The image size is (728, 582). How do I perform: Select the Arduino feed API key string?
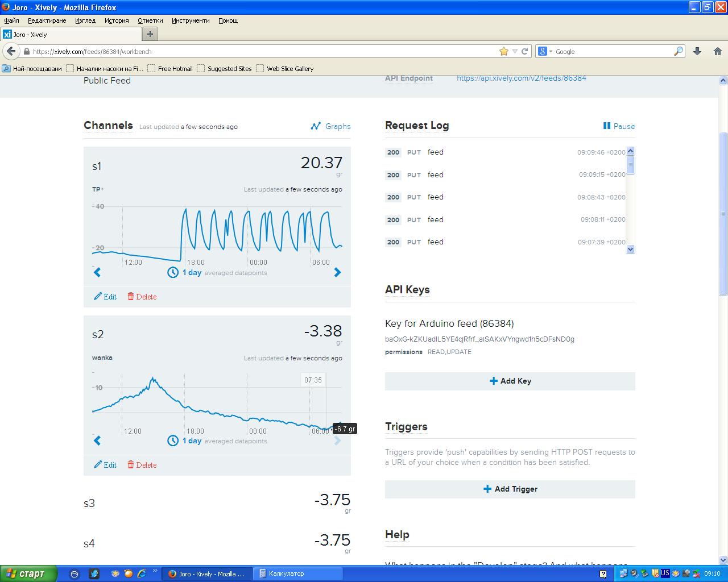(x=479, y=339)
